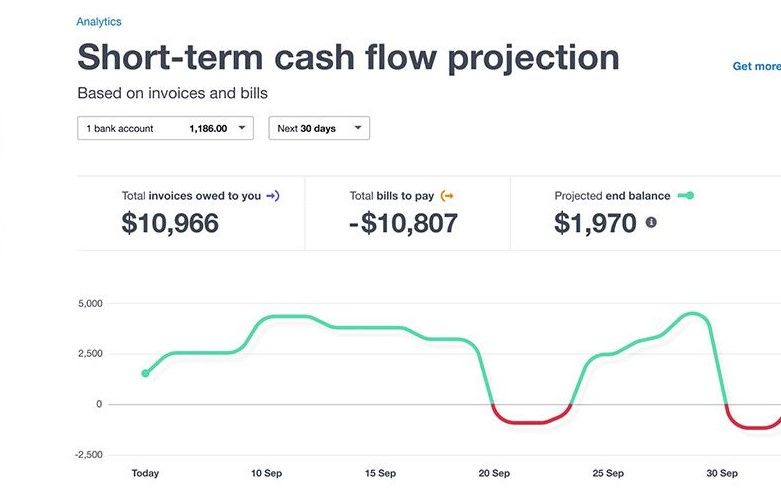
Task: Click the 15 Sep axis label
Action: 381,473
